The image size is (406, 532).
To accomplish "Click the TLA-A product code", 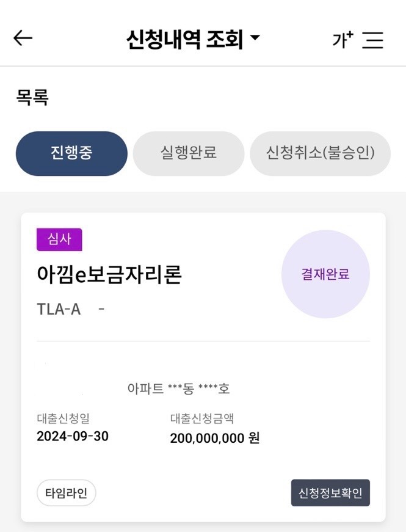I will (59, 309).
